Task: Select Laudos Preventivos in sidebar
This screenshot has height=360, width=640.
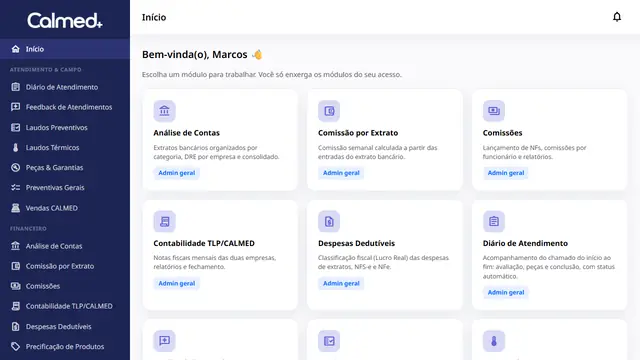Action: click(65, 127)
